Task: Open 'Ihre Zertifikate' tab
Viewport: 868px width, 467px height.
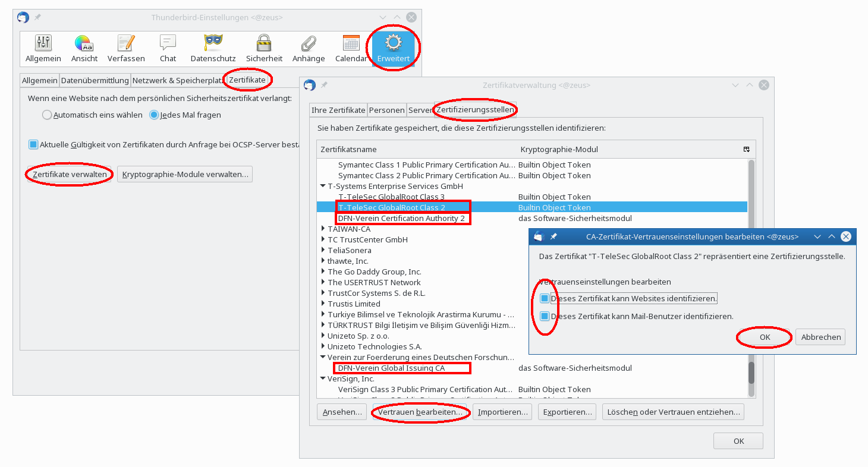Action: pos(338,111)
